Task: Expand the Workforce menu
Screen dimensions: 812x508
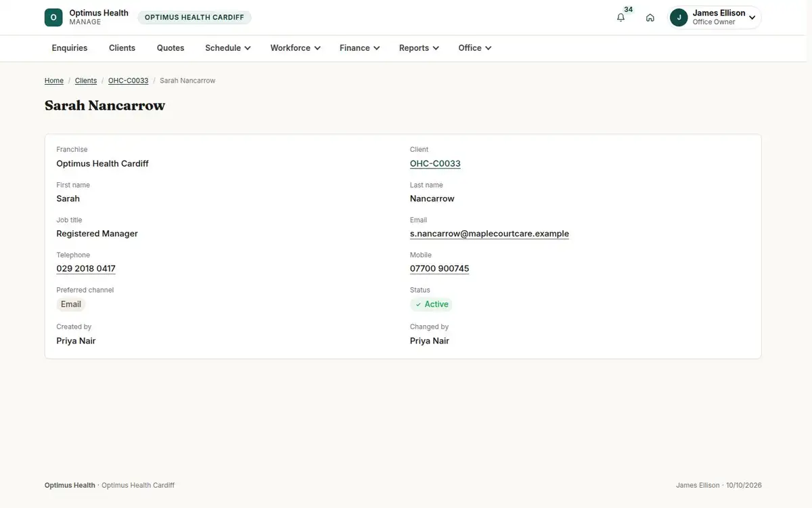Action: tap(295, 48)
